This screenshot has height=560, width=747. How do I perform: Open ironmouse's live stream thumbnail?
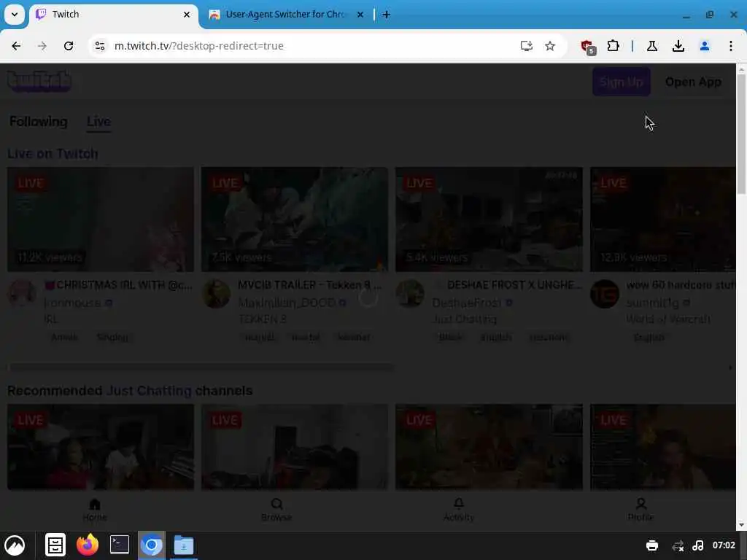(101, 219)
